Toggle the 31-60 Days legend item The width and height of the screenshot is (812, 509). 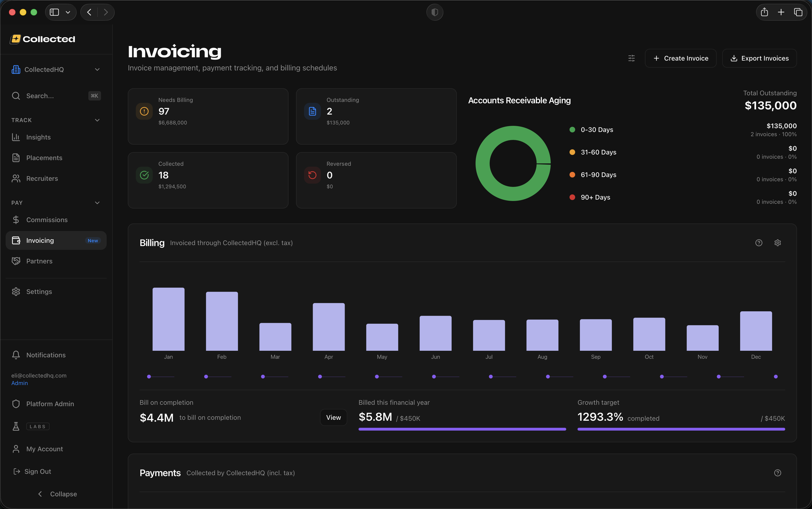point(598,152)
